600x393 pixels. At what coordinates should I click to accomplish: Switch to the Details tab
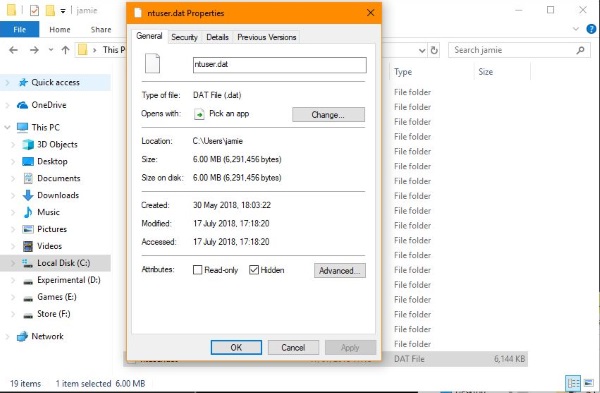tap(217, 37)
